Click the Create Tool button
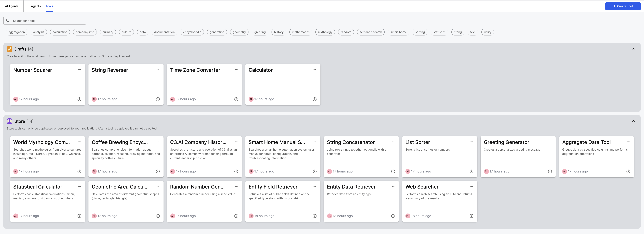Image resolution: width=644 pixels, height=234 pixels. 623,6
